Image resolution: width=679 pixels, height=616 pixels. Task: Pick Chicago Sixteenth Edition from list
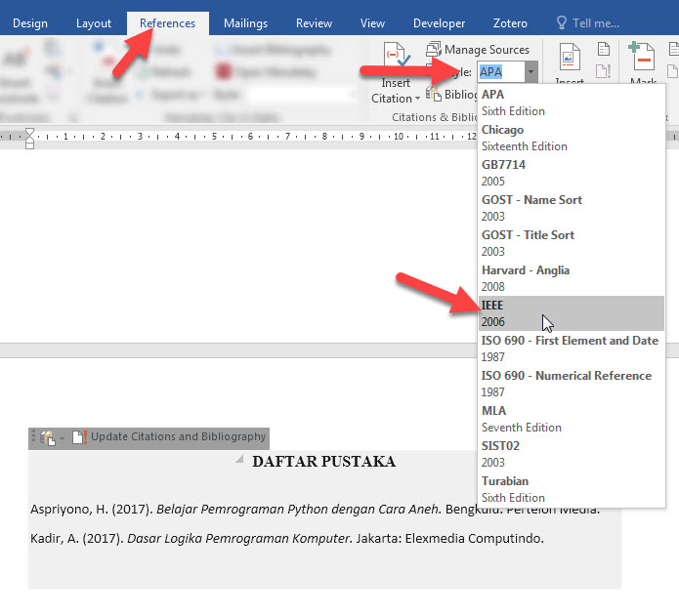coord(571,138)
